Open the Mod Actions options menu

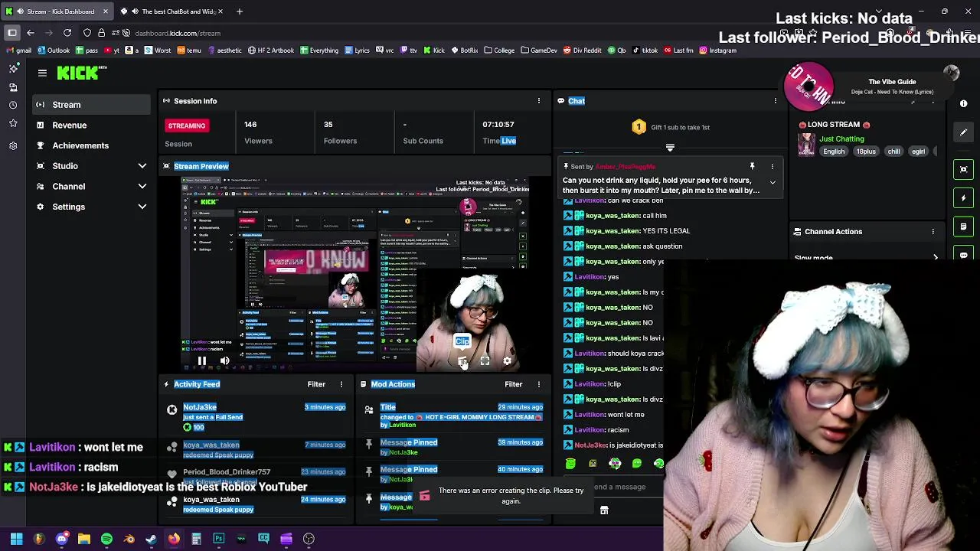click(x=538, y=384)
